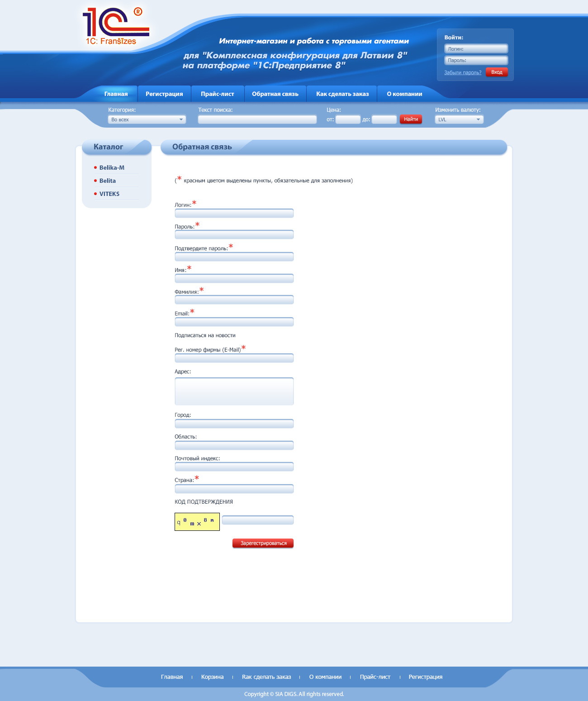Expand the LVL currency dropdown

459,119
